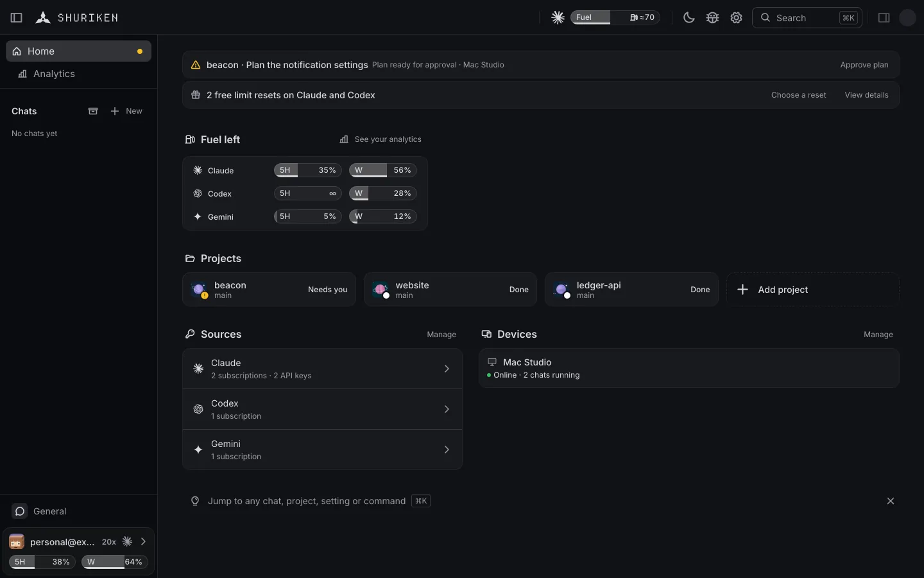Open the Fuel meter in top bar
The image size is (924, 578).
[x=615, y=18]
